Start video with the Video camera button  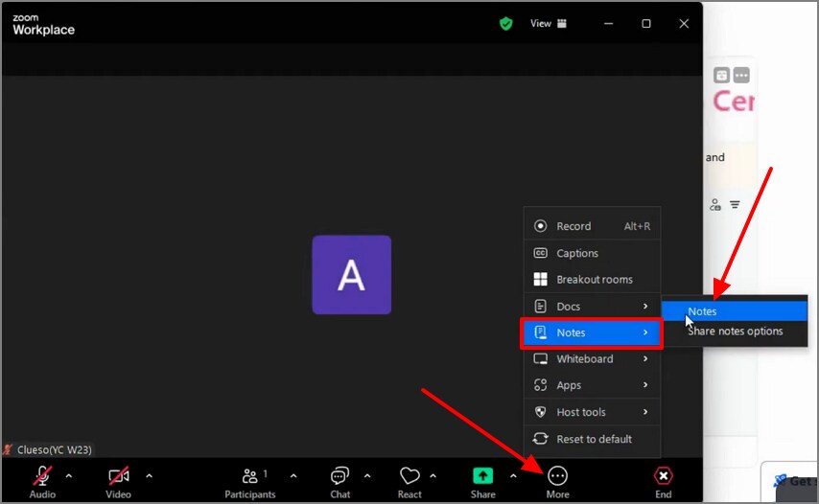(x=118, y=482)
